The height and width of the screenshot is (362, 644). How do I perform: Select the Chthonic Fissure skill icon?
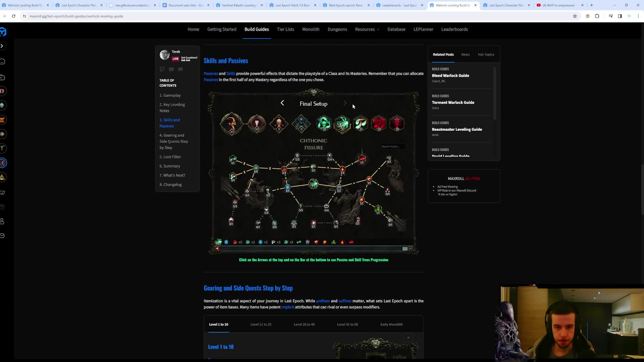[342, 123]
